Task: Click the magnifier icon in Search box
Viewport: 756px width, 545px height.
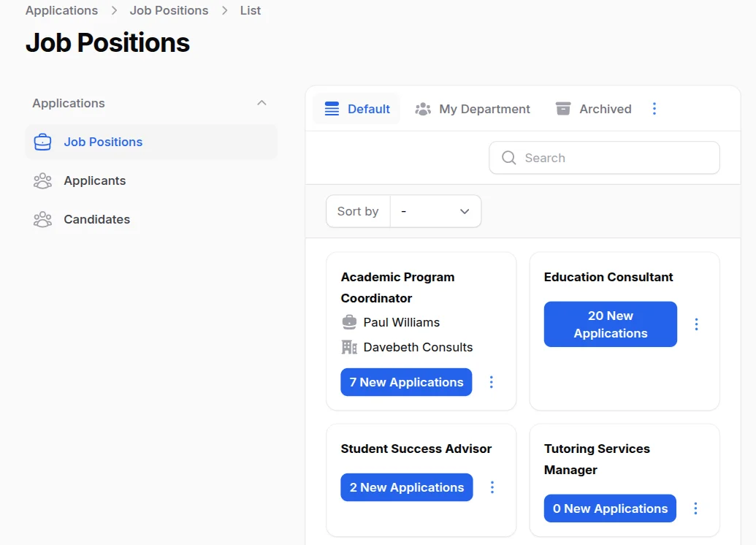Action: pyautogui.click(x=508, y=158)
